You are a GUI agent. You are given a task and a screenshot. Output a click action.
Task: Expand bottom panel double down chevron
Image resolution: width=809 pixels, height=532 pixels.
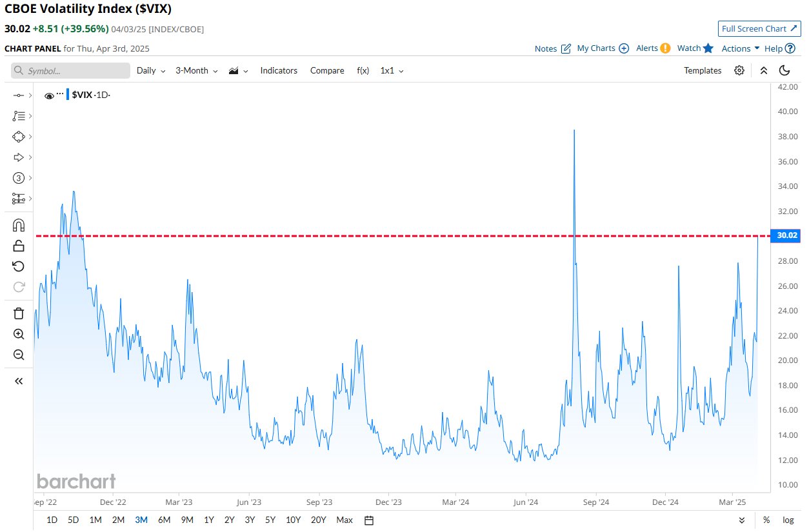click(x=742, y=520)
